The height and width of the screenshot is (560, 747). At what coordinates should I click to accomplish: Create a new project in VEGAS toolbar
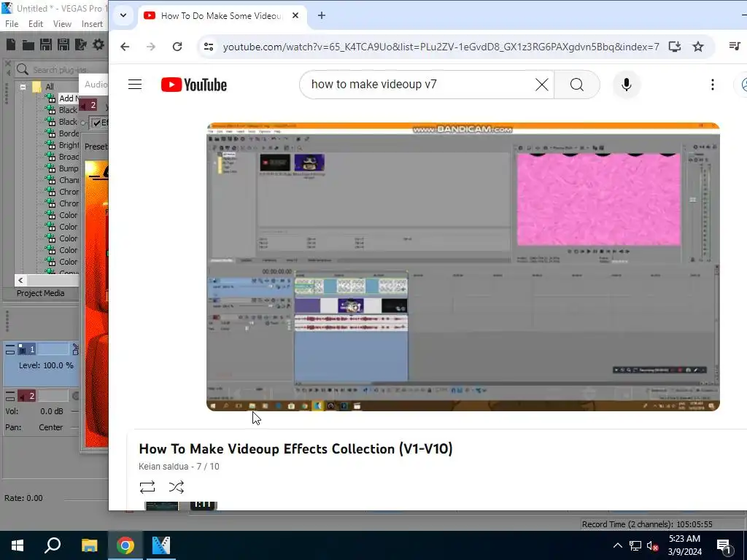click(x=11, y=44)
